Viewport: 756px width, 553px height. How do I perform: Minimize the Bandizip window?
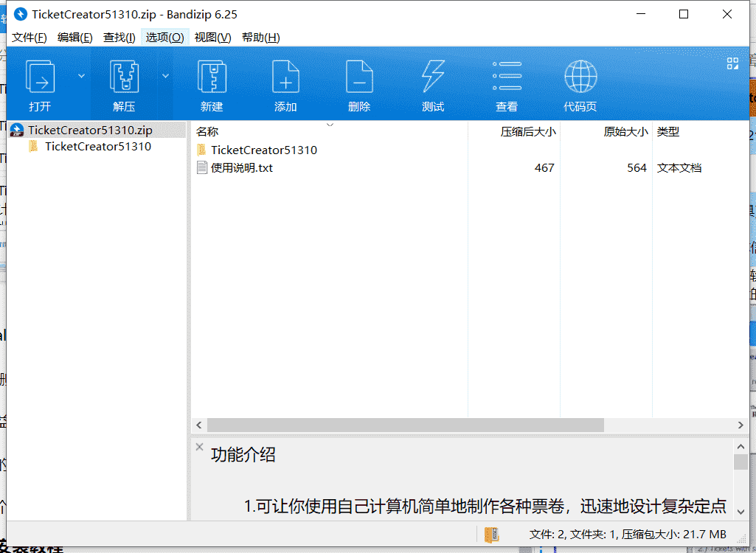(641, 15)
